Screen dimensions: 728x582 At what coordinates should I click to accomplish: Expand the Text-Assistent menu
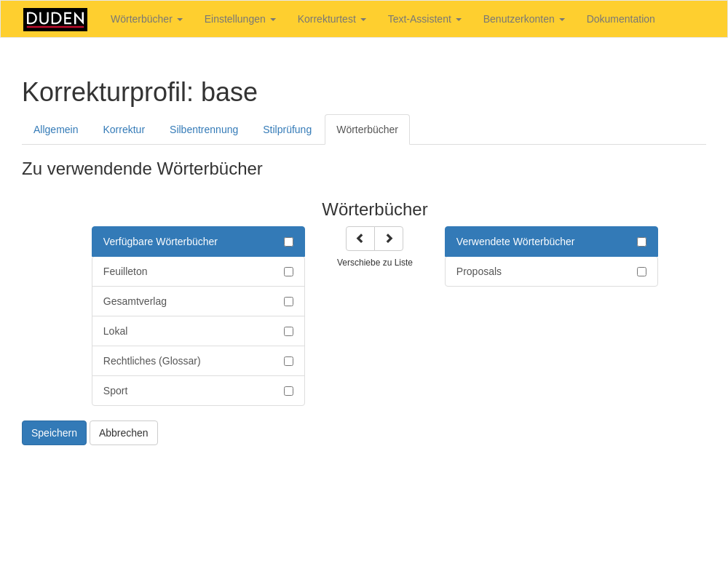coord(424,19)
